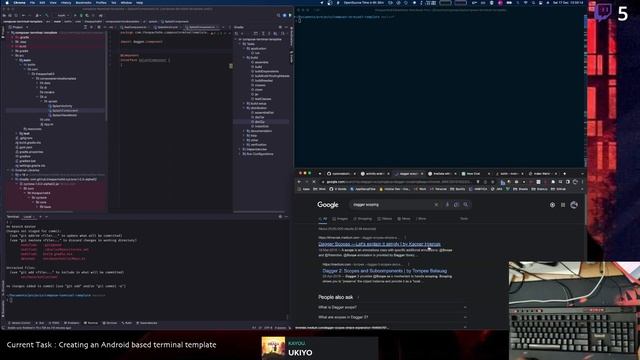The image size is (640, 360).
Task: Open the Build tool window
Action: (x=127, y=323)
